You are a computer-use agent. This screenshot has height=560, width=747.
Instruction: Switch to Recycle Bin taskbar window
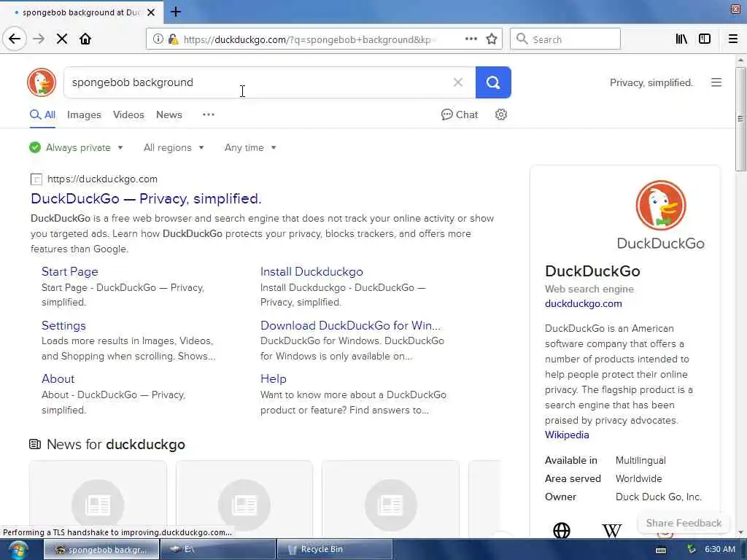(x=334, y=549)
